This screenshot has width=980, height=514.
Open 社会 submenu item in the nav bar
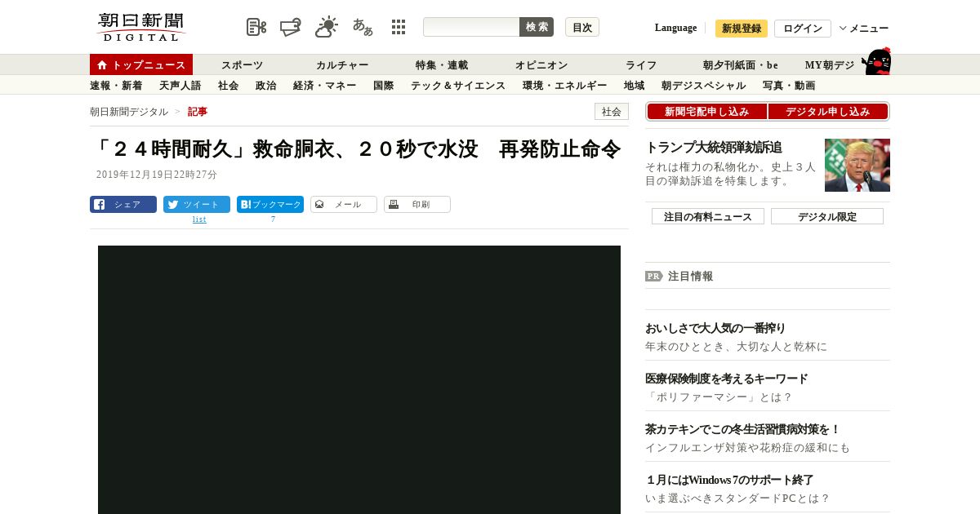click(228, 86)
